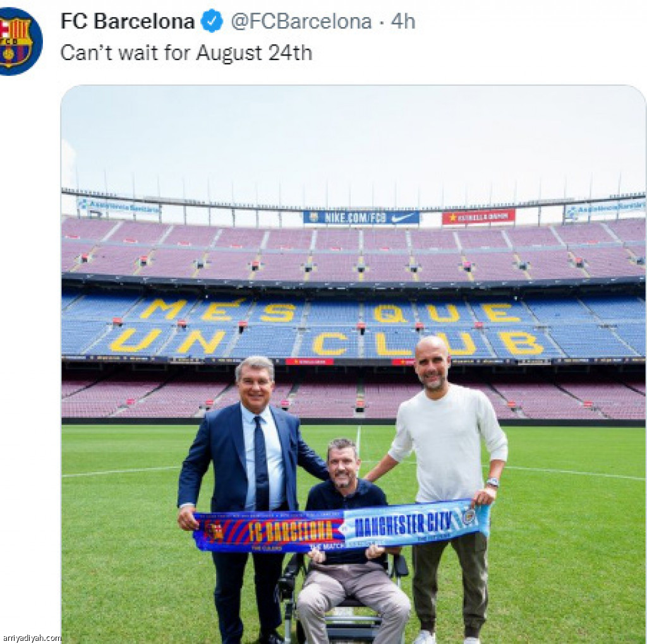
Task: Open the tweet via 4h timestamp
Action: click(x=403, y=21)
